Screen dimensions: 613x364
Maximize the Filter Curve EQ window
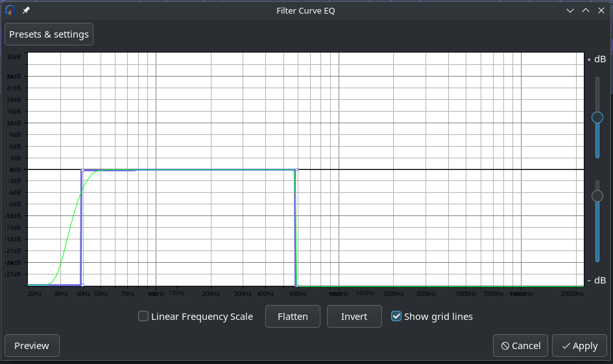click(x=586, y=10)
